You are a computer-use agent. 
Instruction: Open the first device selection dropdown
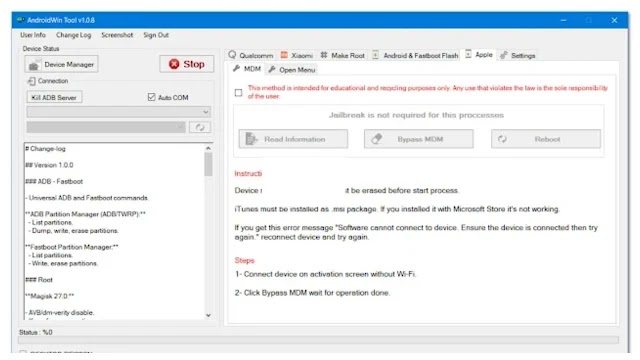pyautogui.click(x=119, y=112)
